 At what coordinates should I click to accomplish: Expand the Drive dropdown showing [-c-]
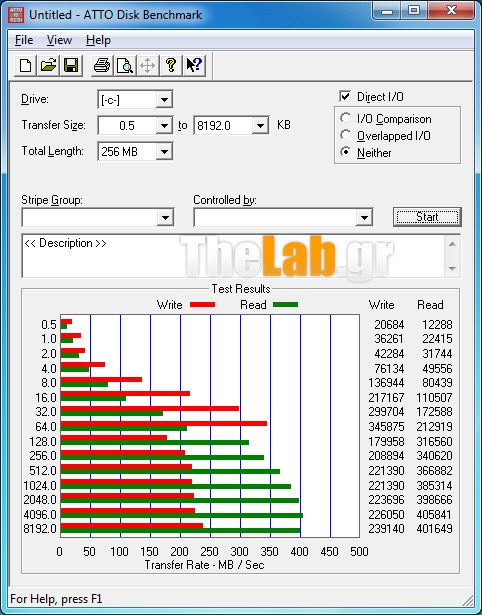pyautogui.click(x=164, y=100)
